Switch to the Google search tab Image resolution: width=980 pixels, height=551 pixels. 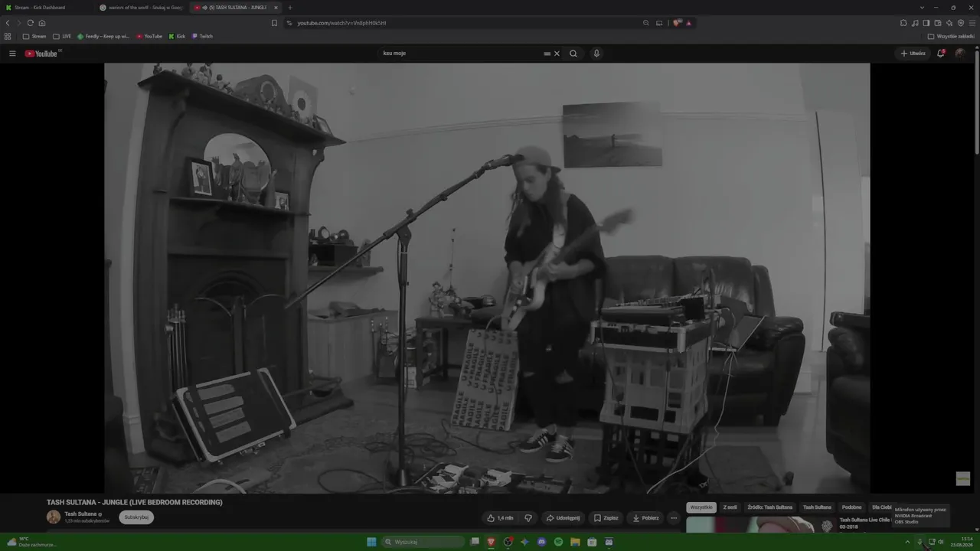(142, 8)
